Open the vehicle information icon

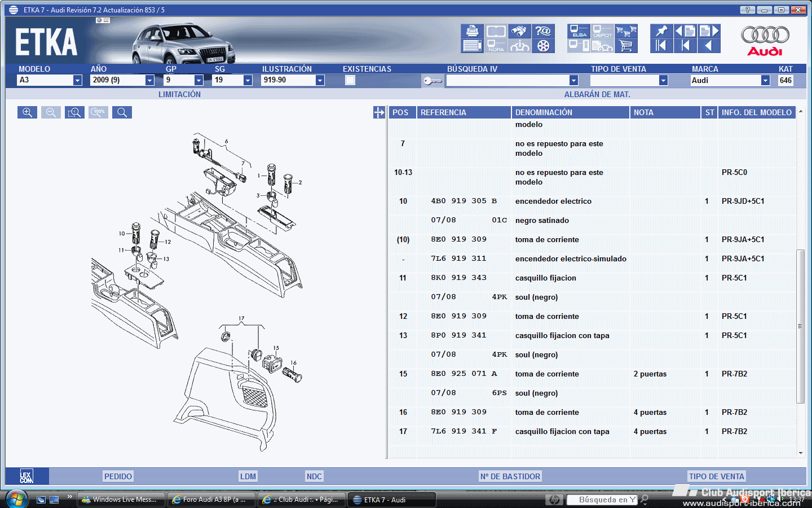click(x=519, y=46)
